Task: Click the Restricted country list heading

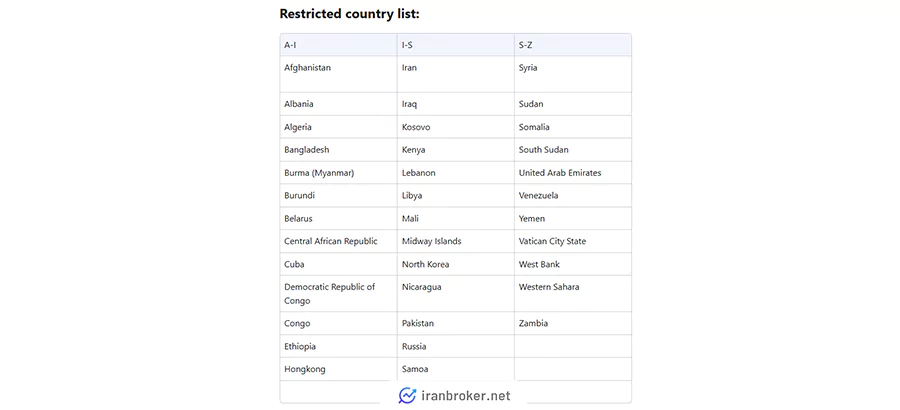Action: [x=350, y=14]
